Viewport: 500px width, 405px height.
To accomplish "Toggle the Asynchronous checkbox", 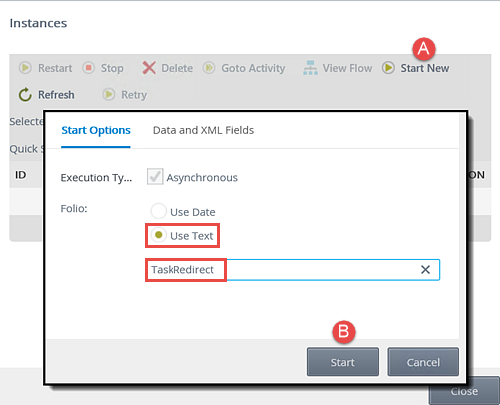I will pos(155,177).
